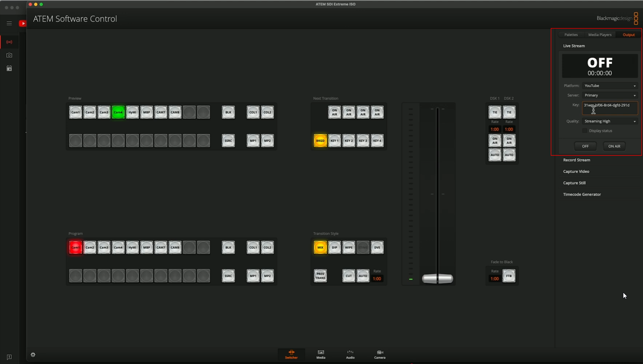Select CAM7 on the Program bus
This screenshot has width=643, height=364.
161,247
